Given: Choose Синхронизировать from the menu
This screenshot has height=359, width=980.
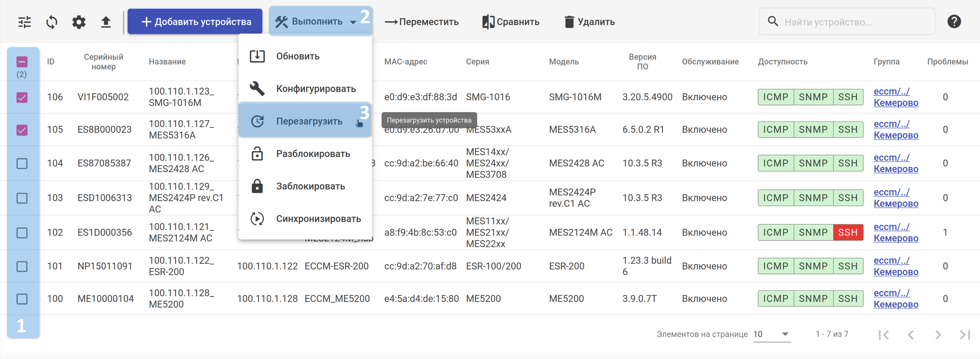Looking at the screenshot, I should click(318, 219).
